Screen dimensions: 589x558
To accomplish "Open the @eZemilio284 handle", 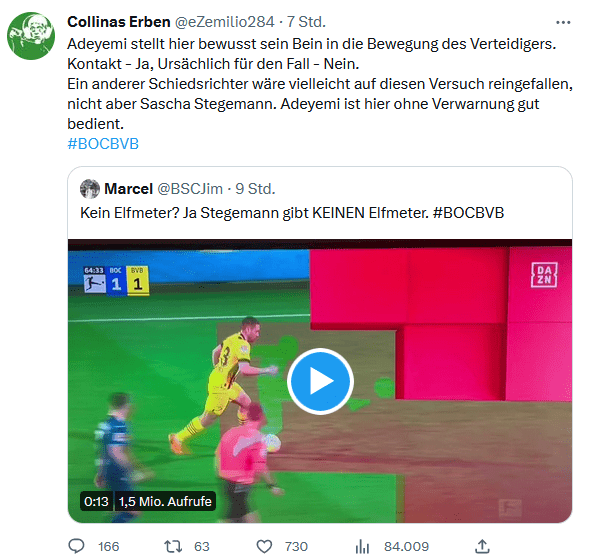I will (x=225, y=22).
